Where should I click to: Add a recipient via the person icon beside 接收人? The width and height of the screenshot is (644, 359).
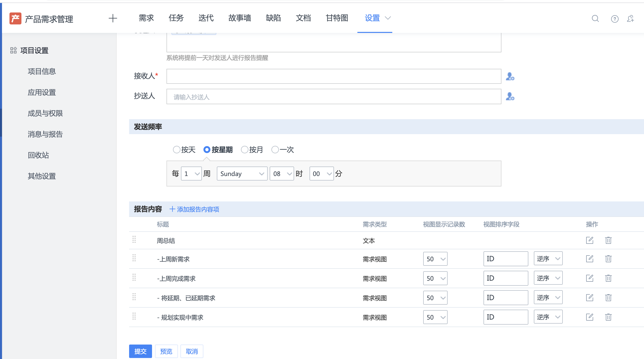[510, 77]
